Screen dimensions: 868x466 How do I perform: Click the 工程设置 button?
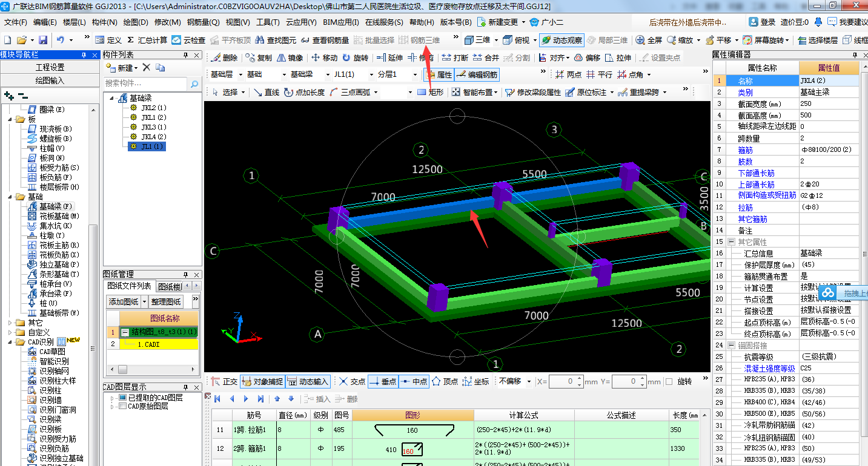pos(50,67)
